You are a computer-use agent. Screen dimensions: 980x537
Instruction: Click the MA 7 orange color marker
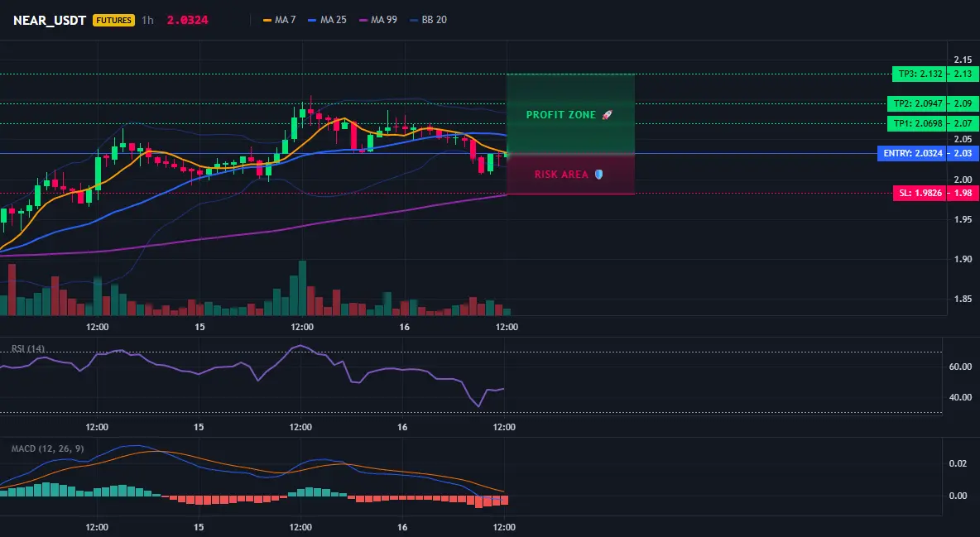pyautogui.click(x=267, y=20)
